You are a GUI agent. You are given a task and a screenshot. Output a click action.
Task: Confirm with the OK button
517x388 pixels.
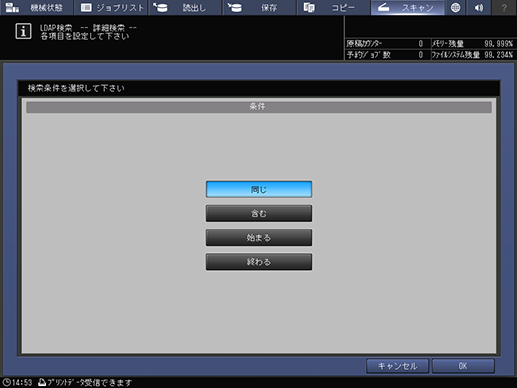click(x=463, y=366)
